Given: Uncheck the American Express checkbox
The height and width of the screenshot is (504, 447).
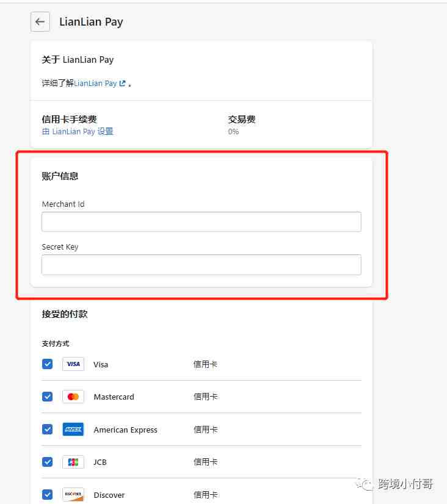Looking at the screenshot, I should (x=47, y=430).
